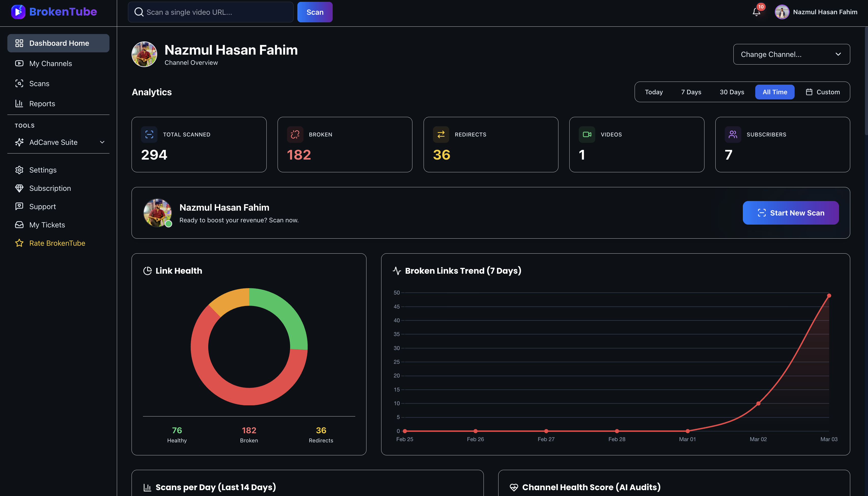
Task: Open the Custom date range picker
Action: [x=823, y=92]
